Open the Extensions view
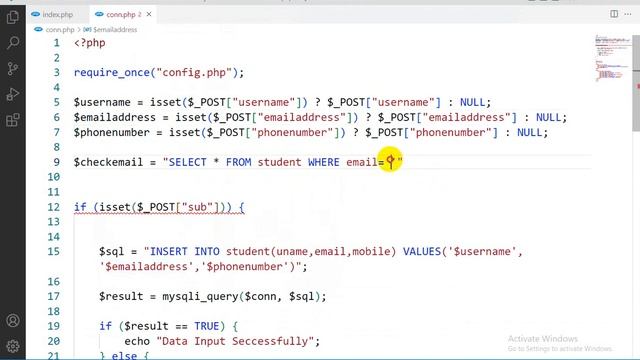The height and width of the screenshot is (360, 640). [x=13, y=120]
